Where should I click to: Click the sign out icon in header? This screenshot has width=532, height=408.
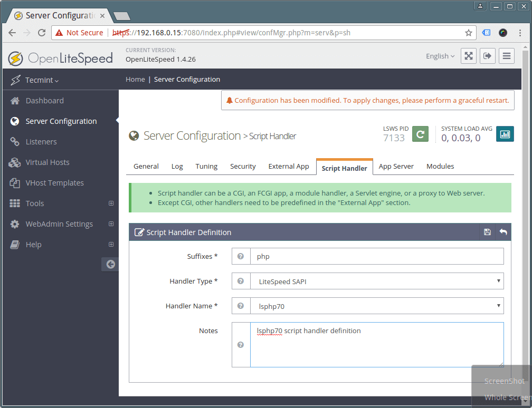[x=488, y=56]
